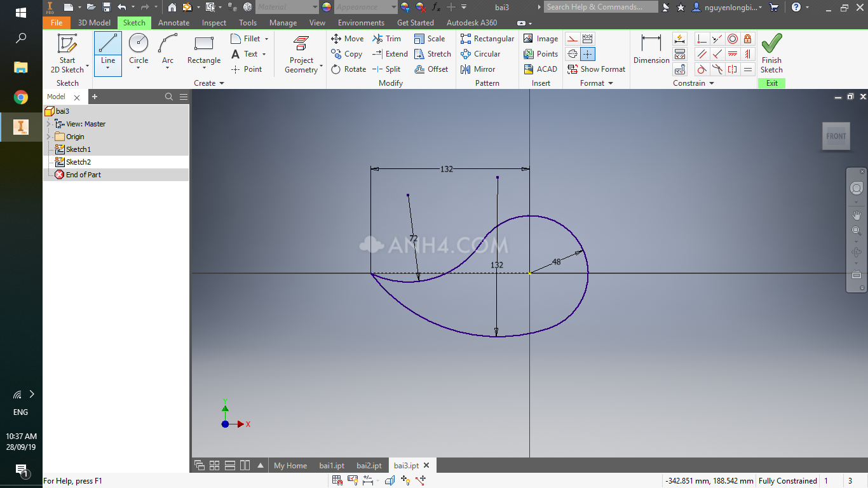The height and width of the screenshot is (488, 868).
Task: Switch to the Inspect tab
Action: tap(214, 22)
